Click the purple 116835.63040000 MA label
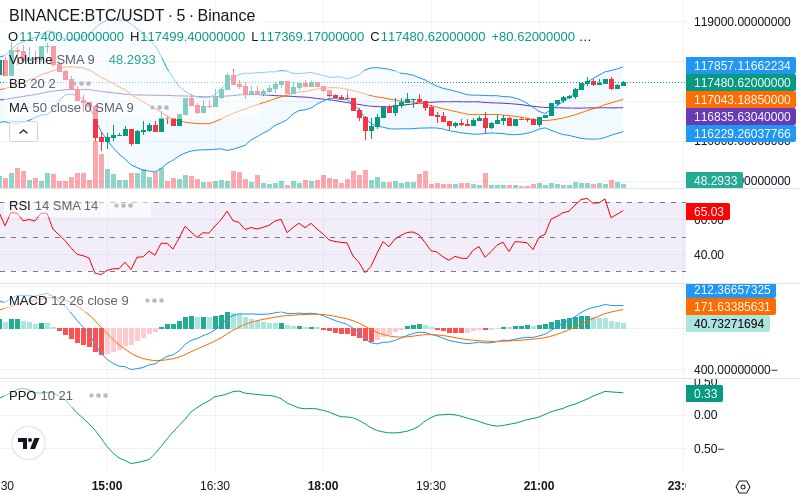 pyautogui.click(x=741, y=116)
